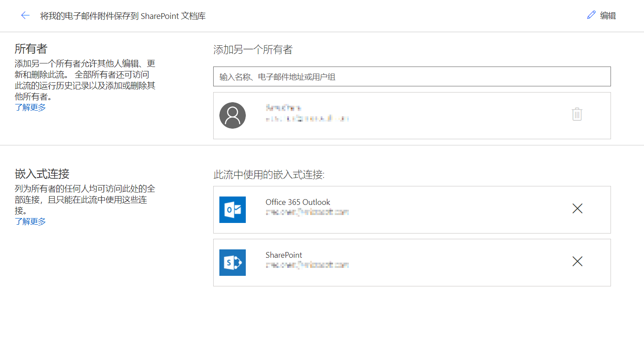The height and width of the screenshot is (345, 644).
Task: Click the 所有者 section heading
Action: coord(31,48)
